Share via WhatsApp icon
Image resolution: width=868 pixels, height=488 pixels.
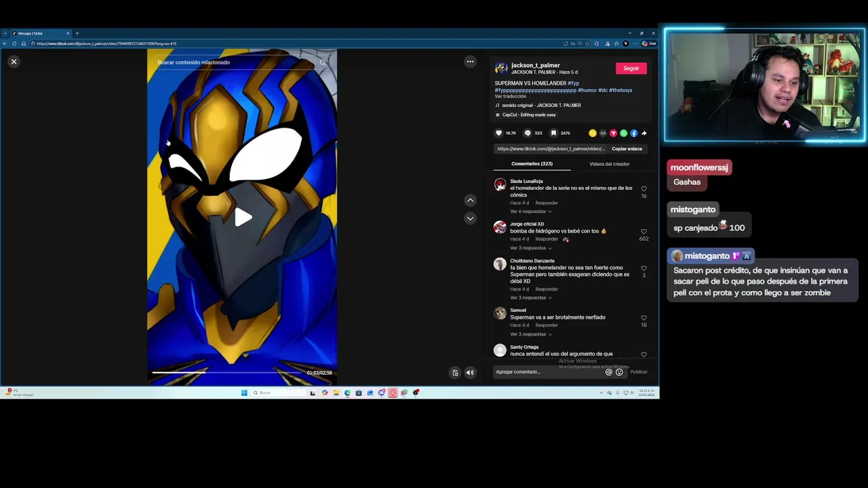623,133
